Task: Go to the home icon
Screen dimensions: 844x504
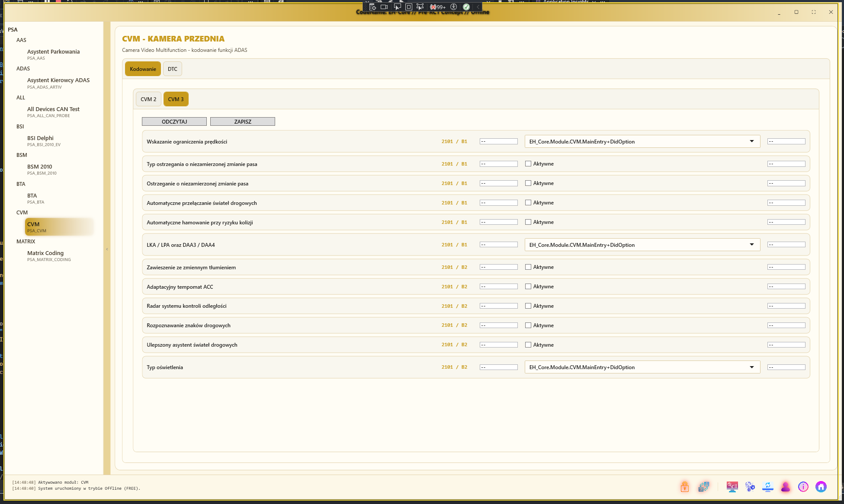Action: tap(821, 487)
